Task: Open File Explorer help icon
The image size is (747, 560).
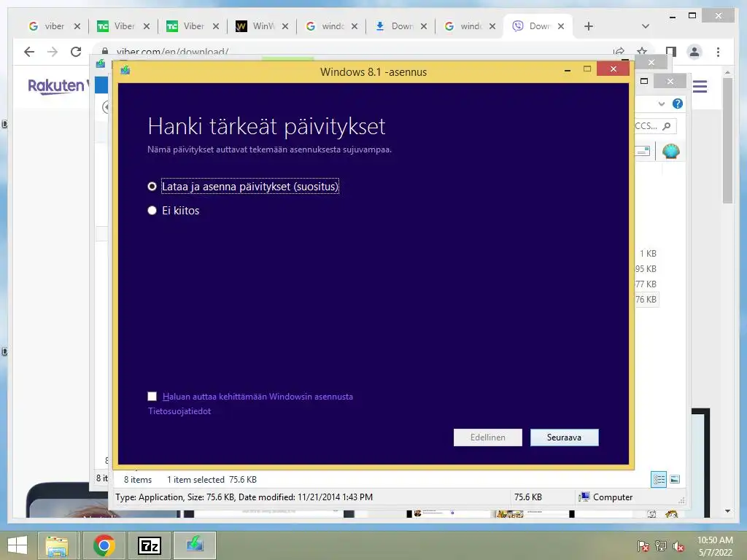Action: (x=678, y=104)
